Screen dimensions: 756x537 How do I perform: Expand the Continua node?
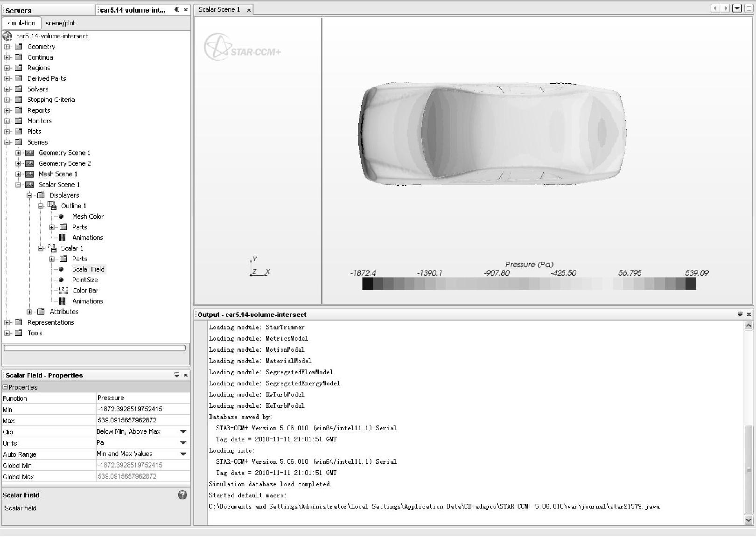click(x=7, y=57)
